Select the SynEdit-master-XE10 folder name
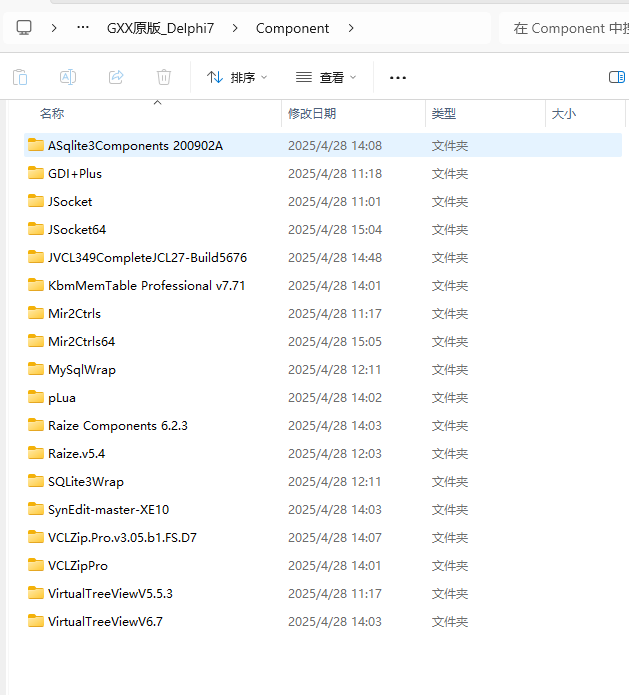 [x=109, y=510]
